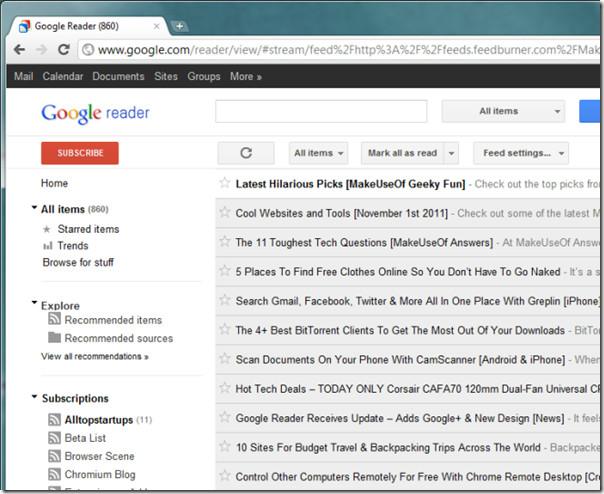Viewport: 604px width, 494px height.
Task: Collapse the Subscriptions section triangle
Action: (34, 397)
